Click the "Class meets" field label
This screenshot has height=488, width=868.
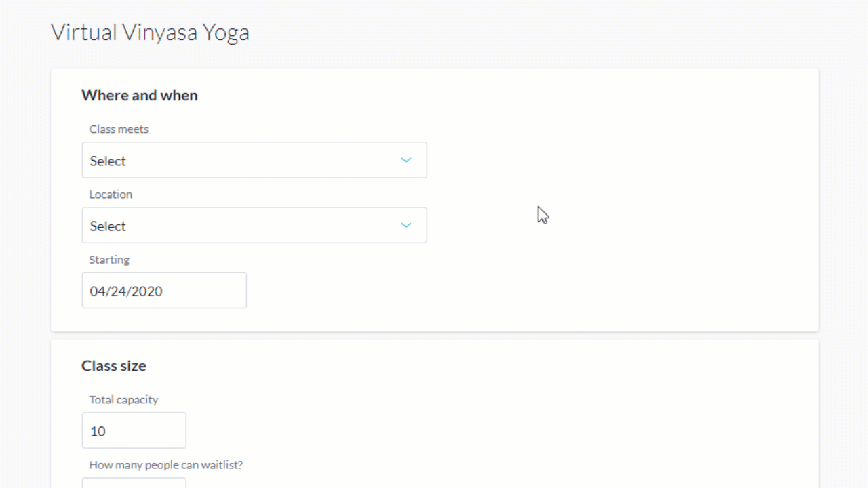[x=119, y=129]
